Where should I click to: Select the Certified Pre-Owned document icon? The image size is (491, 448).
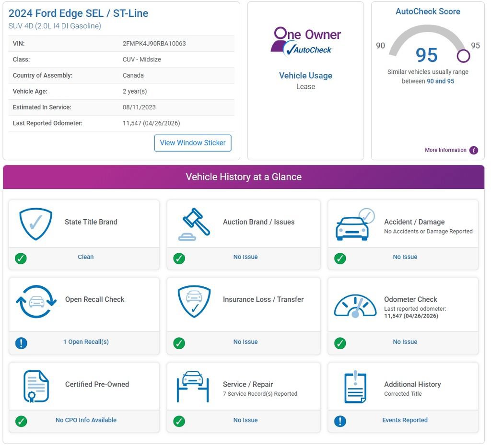tap(36, 386)
